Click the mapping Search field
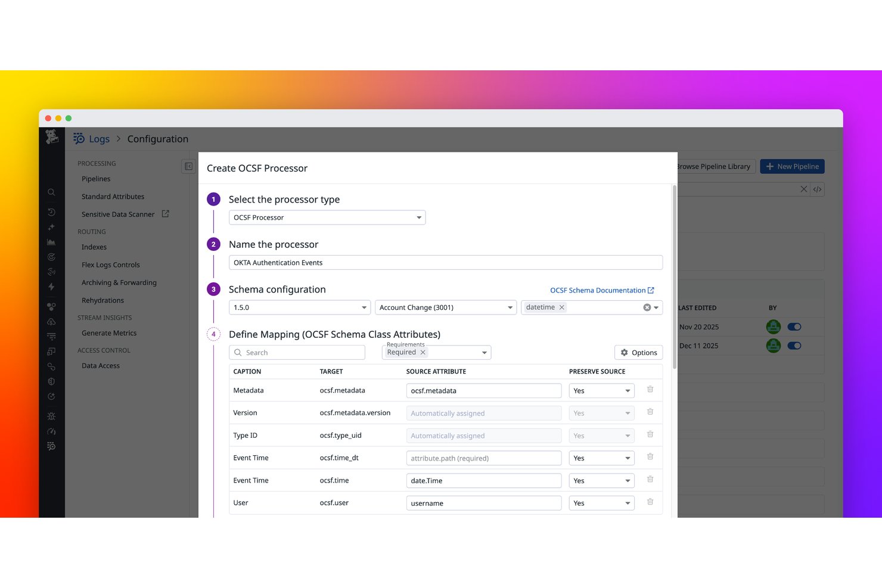Screen dimensions: 882x588 click(297, 353)
